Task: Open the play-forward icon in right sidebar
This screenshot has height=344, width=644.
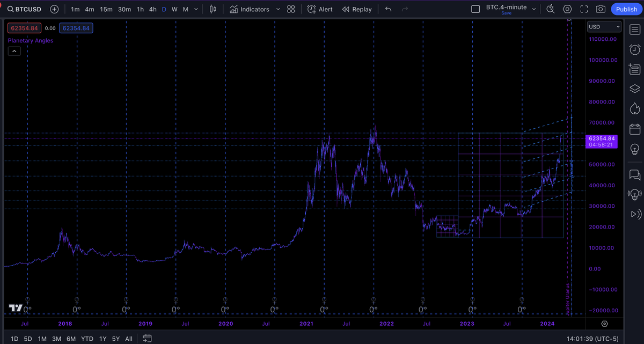Action: (x=635, y=214)
